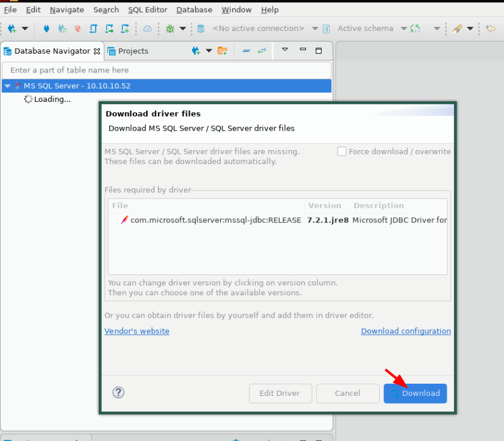
Task: Open the dropdown after transaction mode icon
Action: click(437, 29)
